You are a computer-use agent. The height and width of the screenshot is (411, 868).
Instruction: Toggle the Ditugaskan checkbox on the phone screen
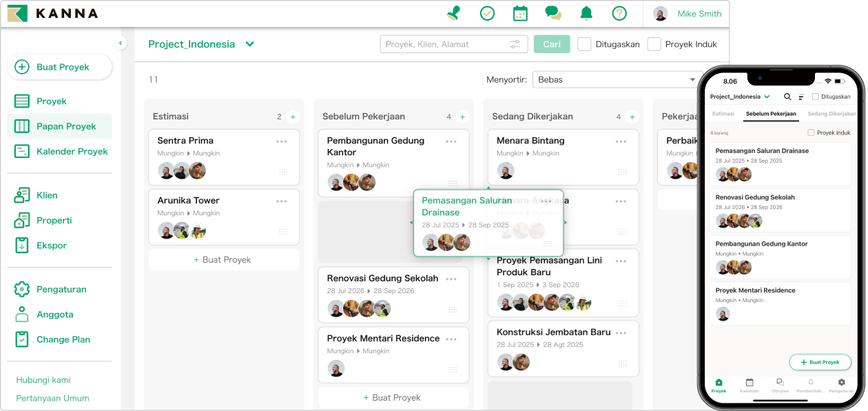click(x=816, y=96)
